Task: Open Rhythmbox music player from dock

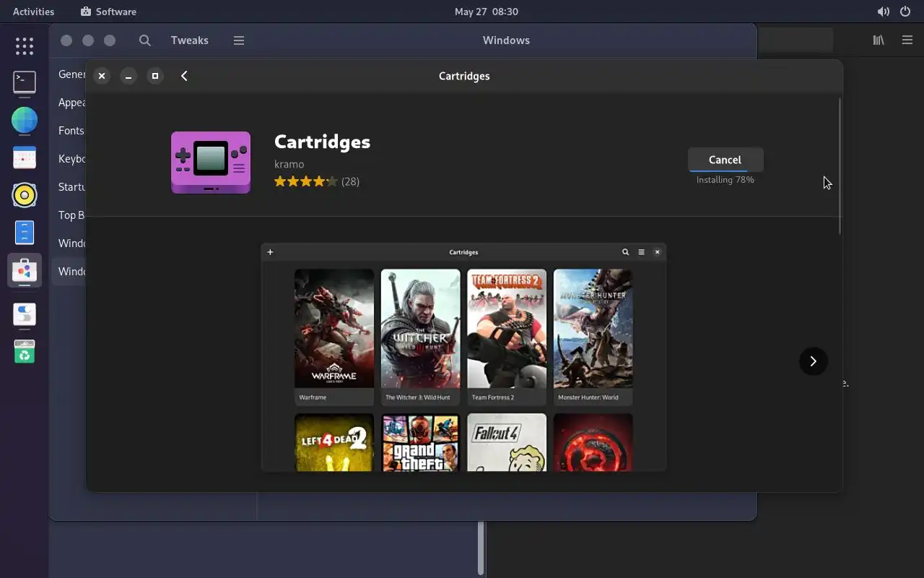Action: [x=25, y=195]
